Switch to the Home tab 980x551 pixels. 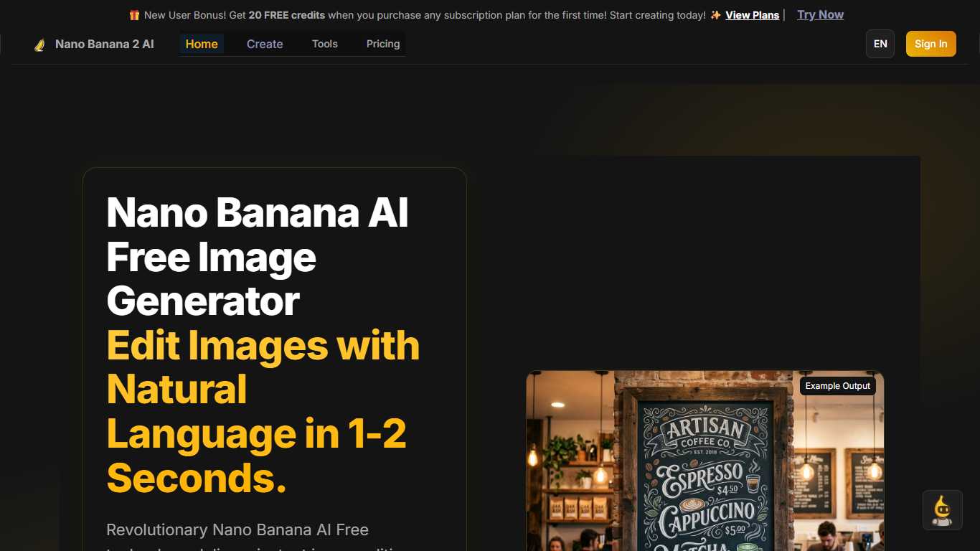click(x=202, y=44)
